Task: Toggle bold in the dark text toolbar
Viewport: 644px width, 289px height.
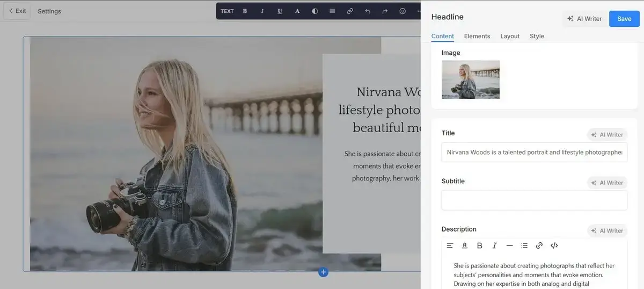Action: point(245,11)
